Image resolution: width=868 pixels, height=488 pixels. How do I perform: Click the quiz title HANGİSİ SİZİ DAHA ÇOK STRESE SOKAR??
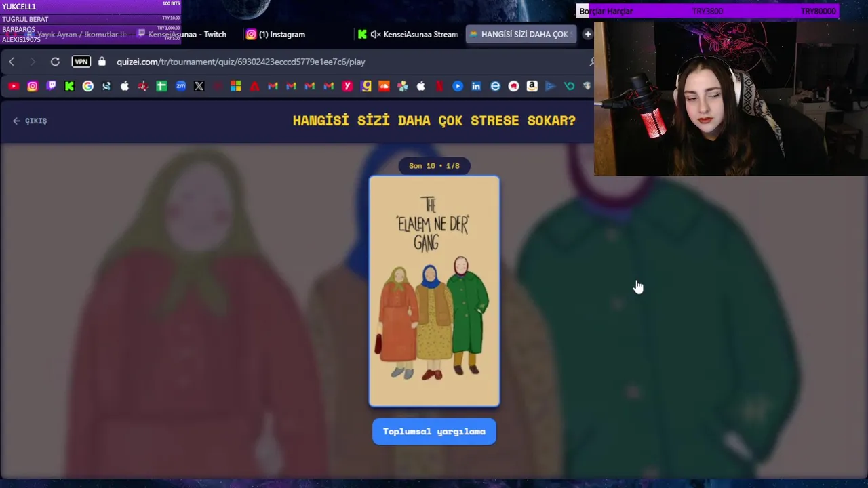434,121
